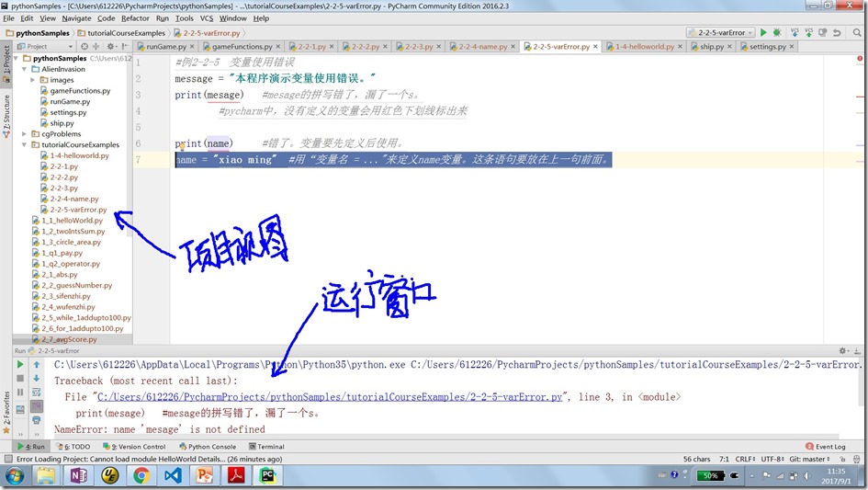The width and height of the screenshot is (868, 490).
Task: Open the Refactor menu
Action: pos(135,18)
